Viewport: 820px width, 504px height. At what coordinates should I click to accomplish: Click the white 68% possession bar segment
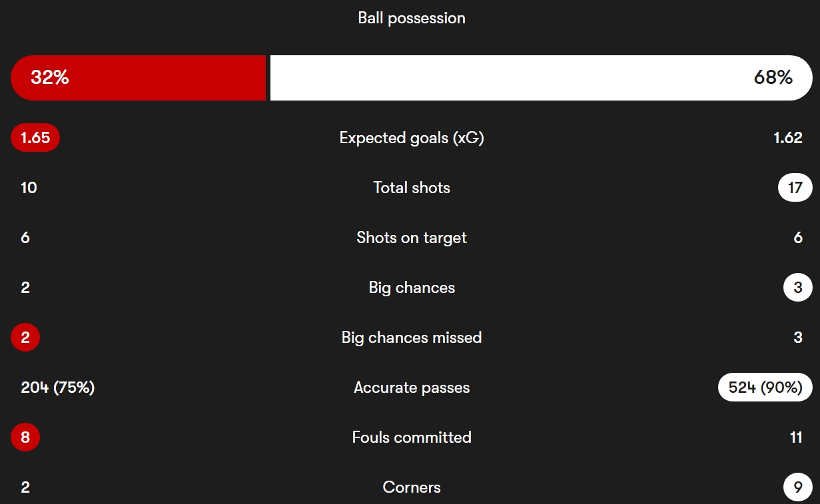[541, 78]
